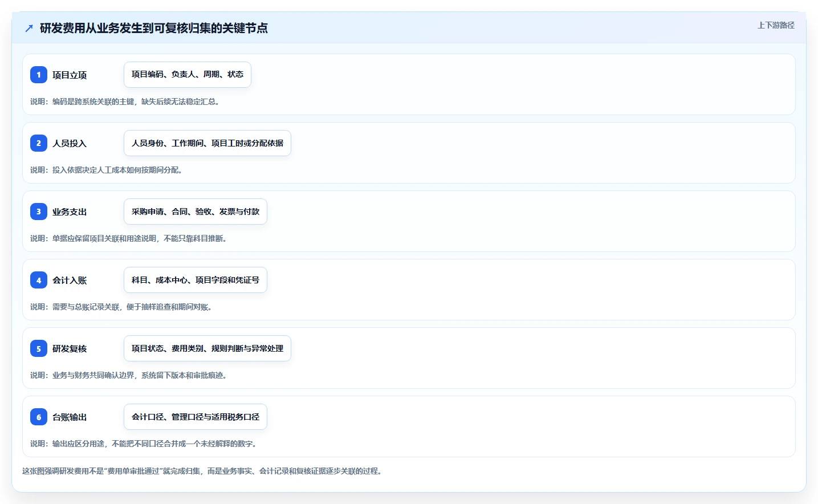Select the 会计口径、管理口径 chip
This screenshot has height=504, width=818.
196,417
